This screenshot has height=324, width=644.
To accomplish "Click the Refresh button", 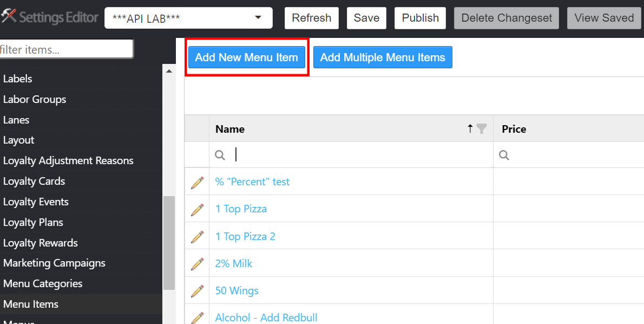I will point(311,18).
